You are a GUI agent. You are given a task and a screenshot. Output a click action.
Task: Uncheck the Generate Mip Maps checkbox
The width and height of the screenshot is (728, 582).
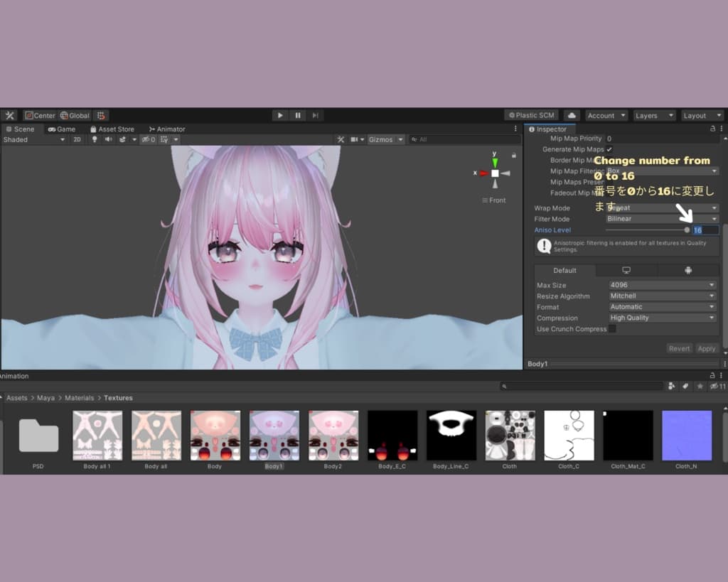tap(609, 149)
